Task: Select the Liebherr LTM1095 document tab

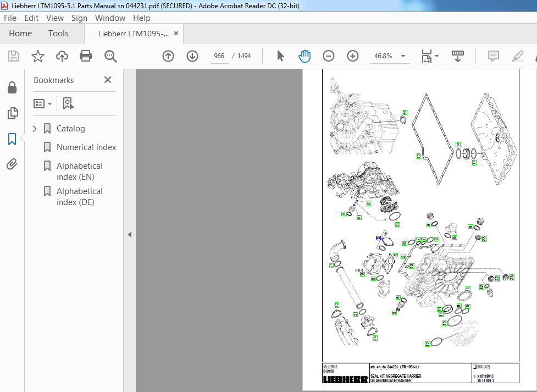Action: [x=134, y=34]
